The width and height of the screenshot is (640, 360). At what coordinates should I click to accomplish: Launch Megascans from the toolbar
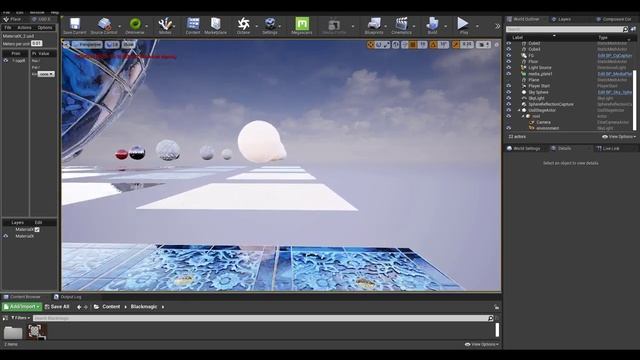click(302, 26)
